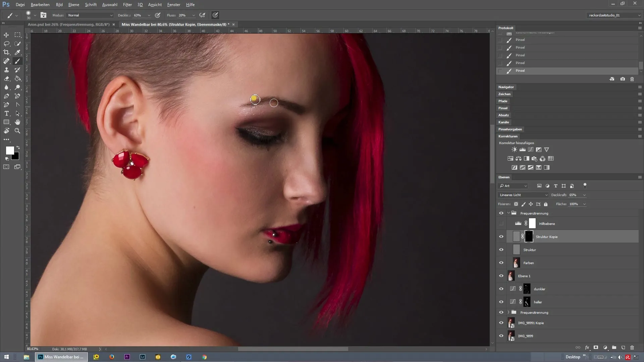The height and width of the screenshot is (362, 644).
Task: Expand the lower Frequenztrennung group
Action: coord(508,312)
